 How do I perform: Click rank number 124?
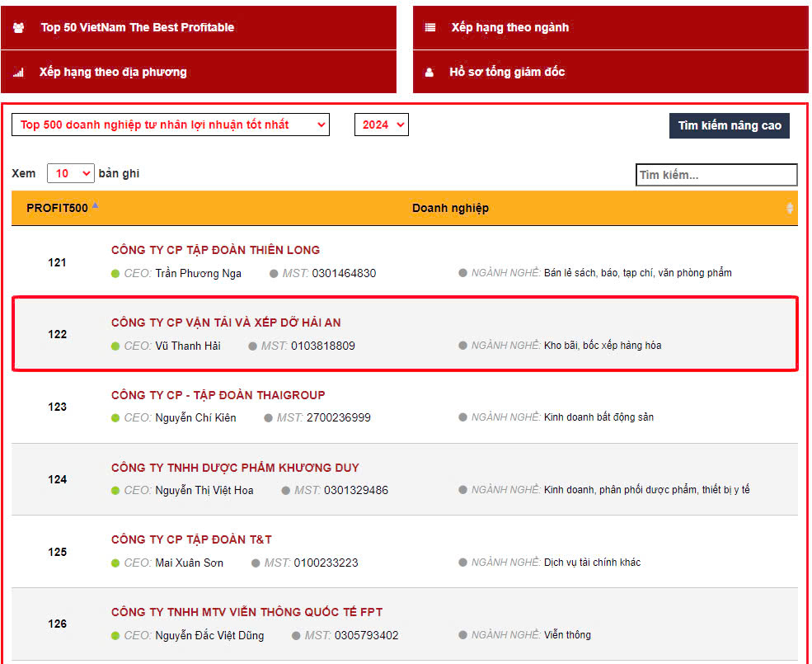coord(57,479)
